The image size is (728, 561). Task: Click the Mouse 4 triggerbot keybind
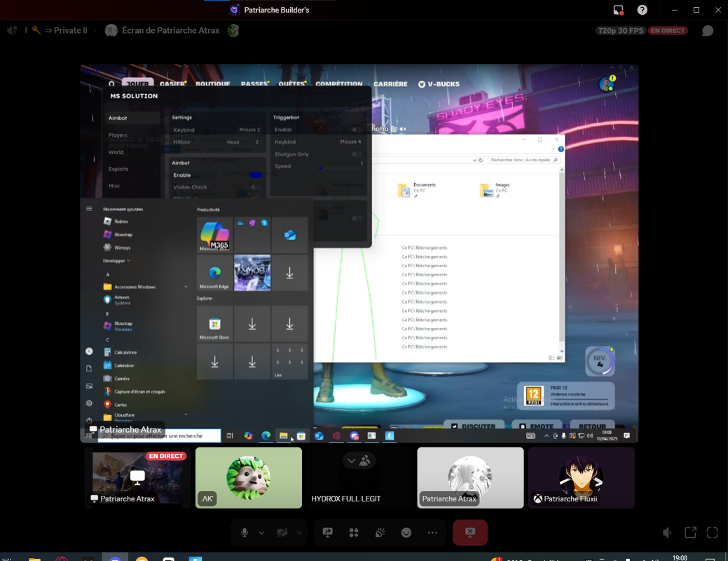(x=350, y=142)
